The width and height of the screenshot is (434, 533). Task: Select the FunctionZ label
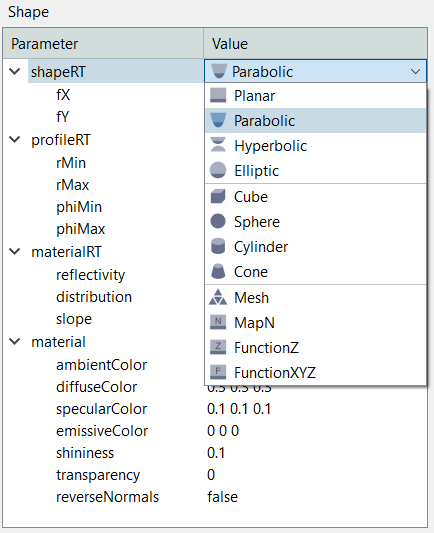(x=266, y=348)
